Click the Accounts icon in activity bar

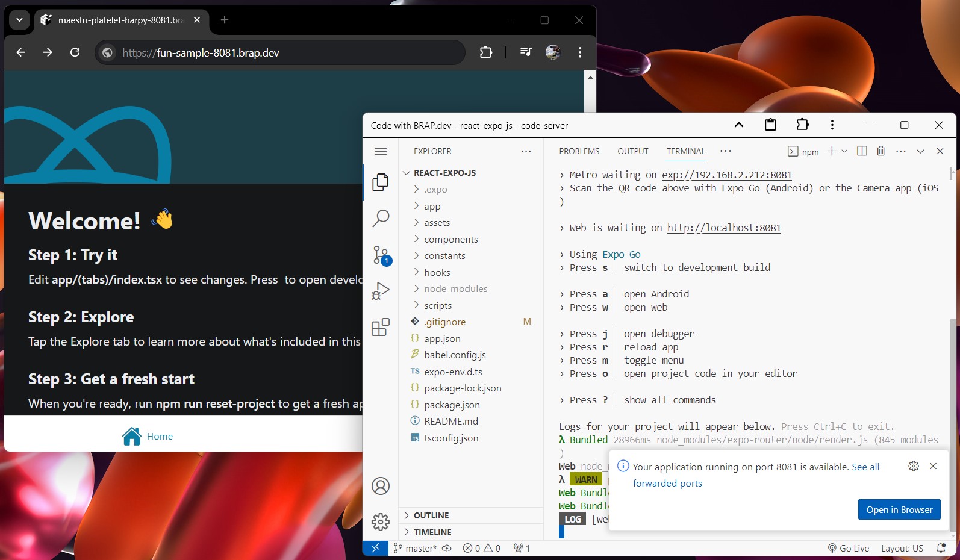click(x=381, y=486)
